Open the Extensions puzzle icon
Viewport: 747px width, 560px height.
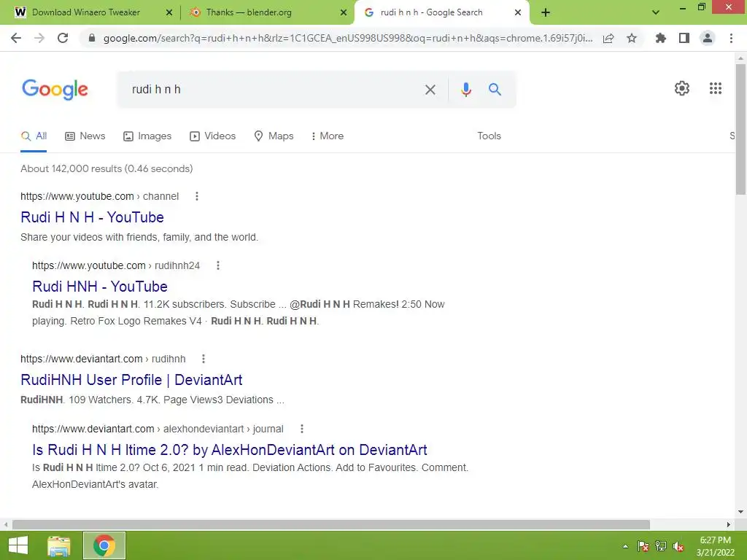point(660,38)
